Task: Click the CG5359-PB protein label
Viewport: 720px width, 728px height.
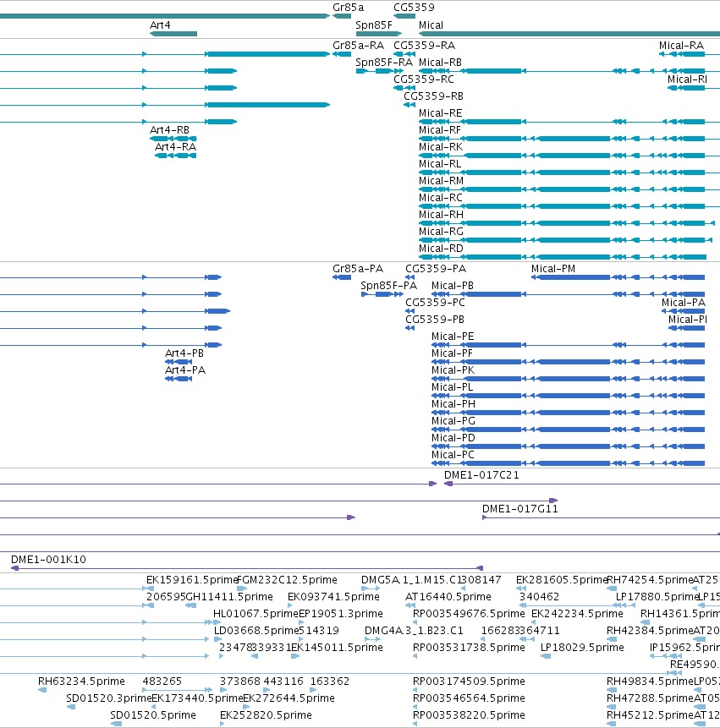Action: (x=435, y=320)
